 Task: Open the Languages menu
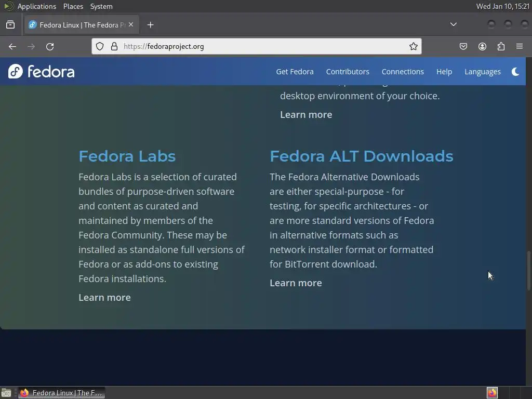(x=483, y=72)
